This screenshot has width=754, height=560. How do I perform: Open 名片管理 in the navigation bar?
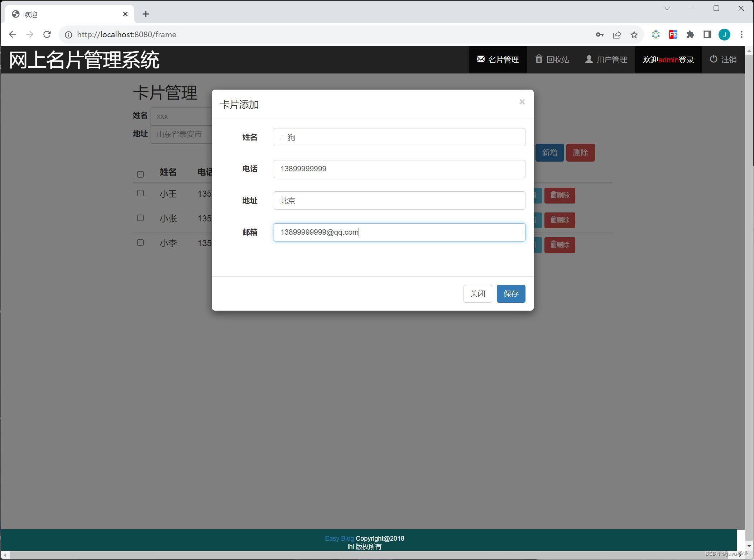pos(498,59)
